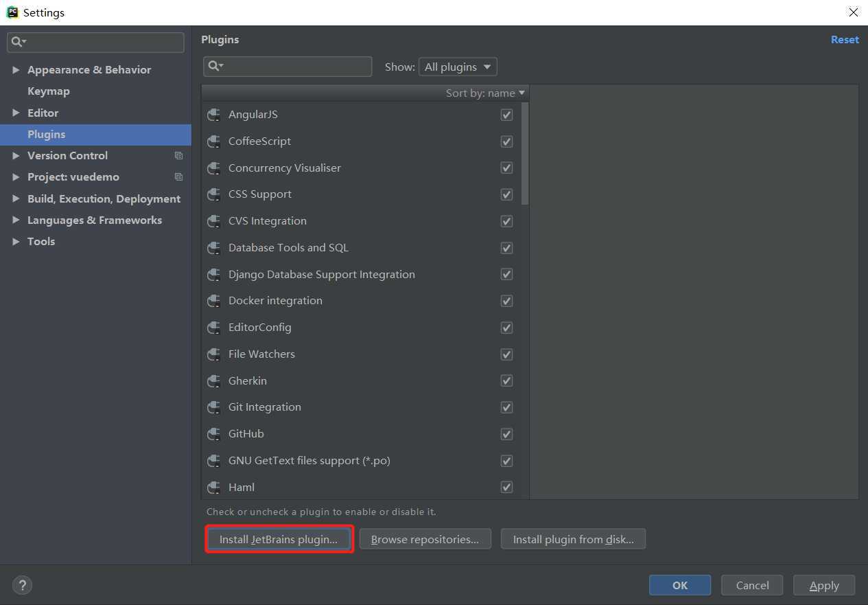Image resolution: width=868 pixels, height=605 pixels.
Task: Click the PyCharm logo in title bar
Action: tap(12, 12)
